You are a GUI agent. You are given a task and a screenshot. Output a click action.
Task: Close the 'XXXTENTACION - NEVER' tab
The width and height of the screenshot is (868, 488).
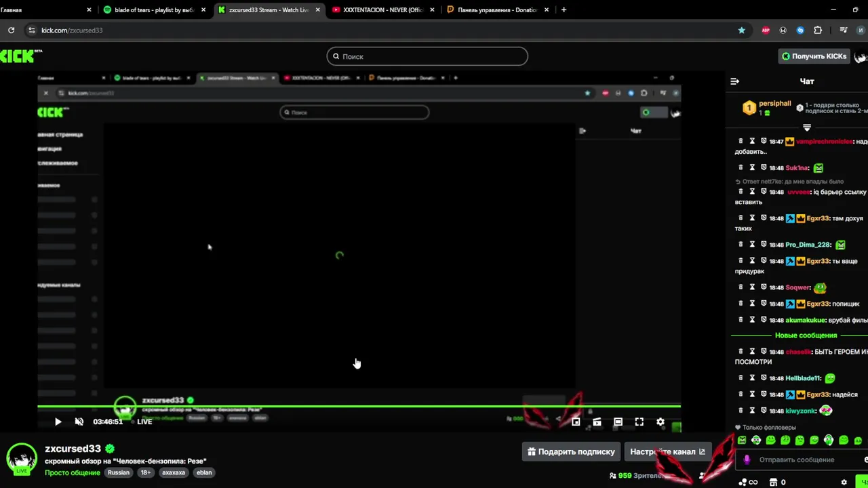[x=432, y=9]
